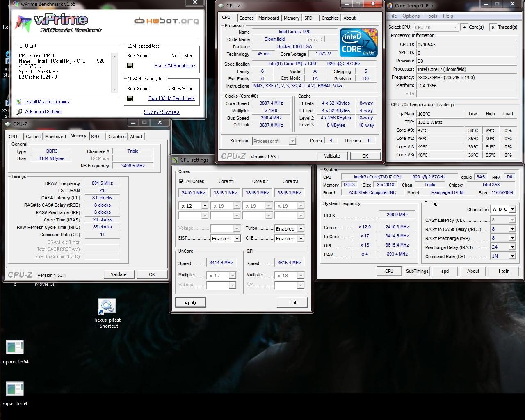Click Apply in CPU settings

click(190, 303)
